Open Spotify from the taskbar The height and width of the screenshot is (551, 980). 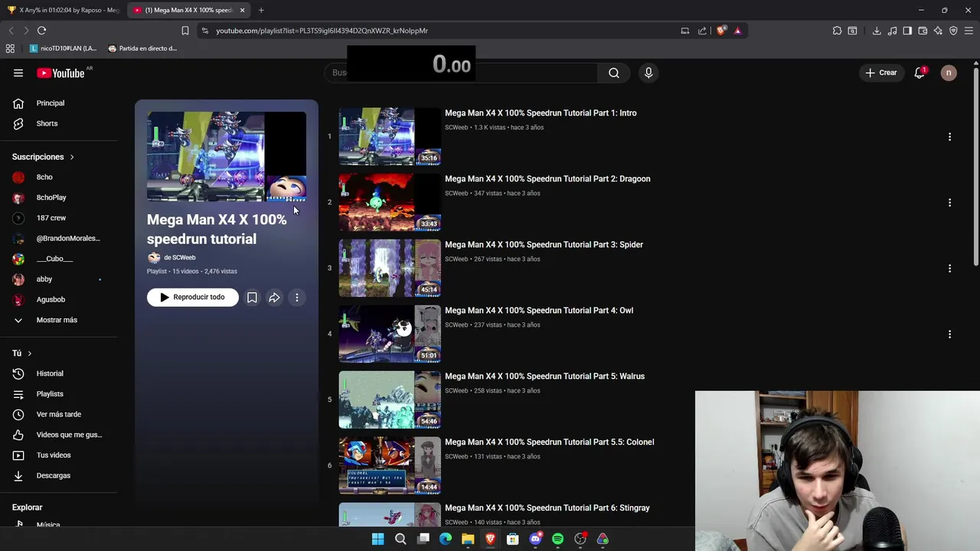point(557,539)
